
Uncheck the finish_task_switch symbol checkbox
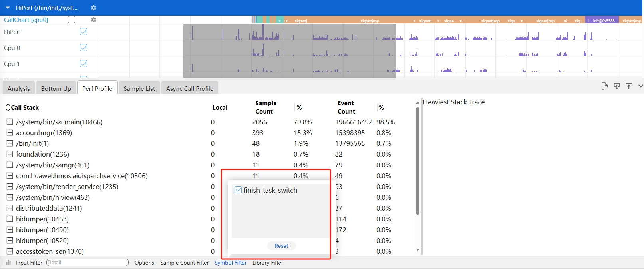[x=238, y=190]
